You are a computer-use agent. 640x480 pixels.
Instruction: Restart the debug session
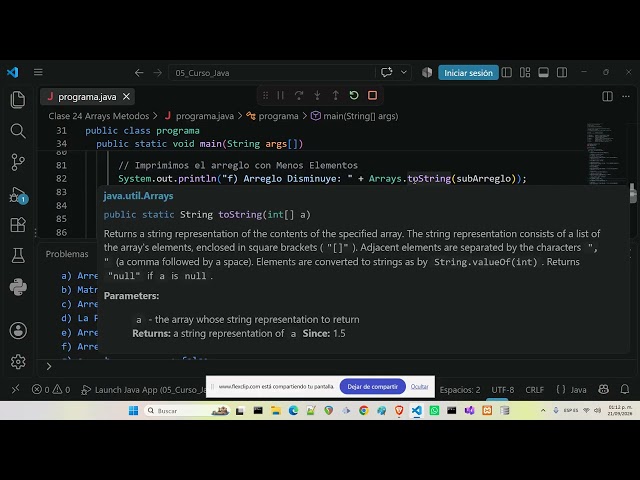354,96
